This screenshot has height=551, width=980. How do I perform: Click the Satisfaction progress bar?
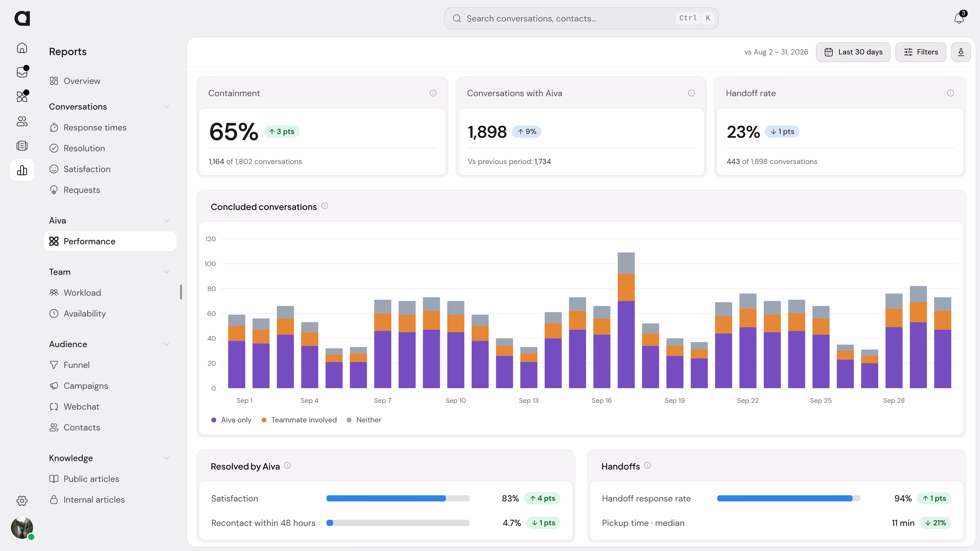pyautogui.click(x=398, y=498)
